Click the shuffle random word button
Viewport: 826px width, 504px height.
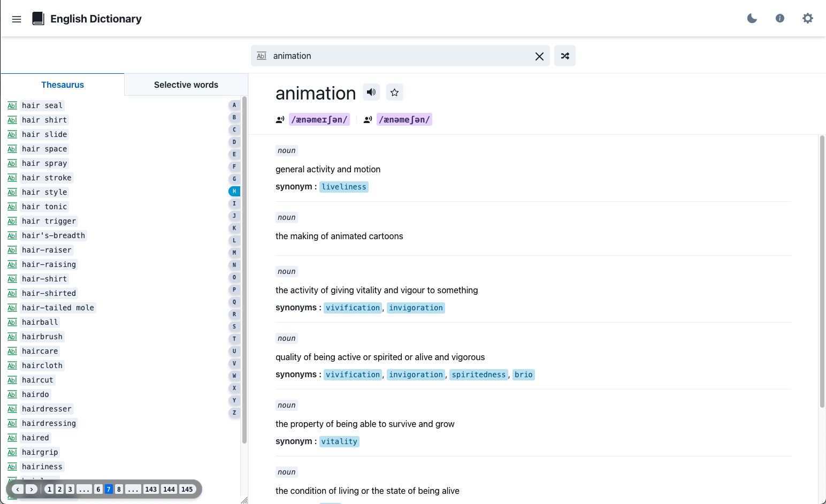565,56
